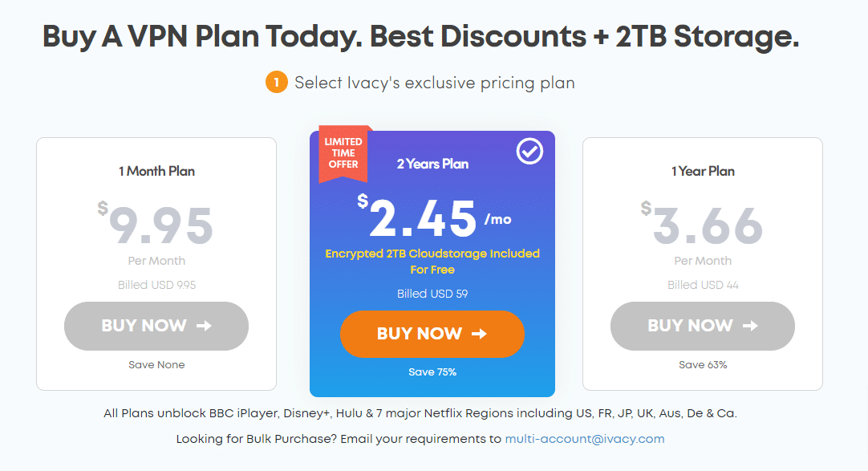
Task: Click the Billed USD 59 text
Action: [x=432, y=294]
